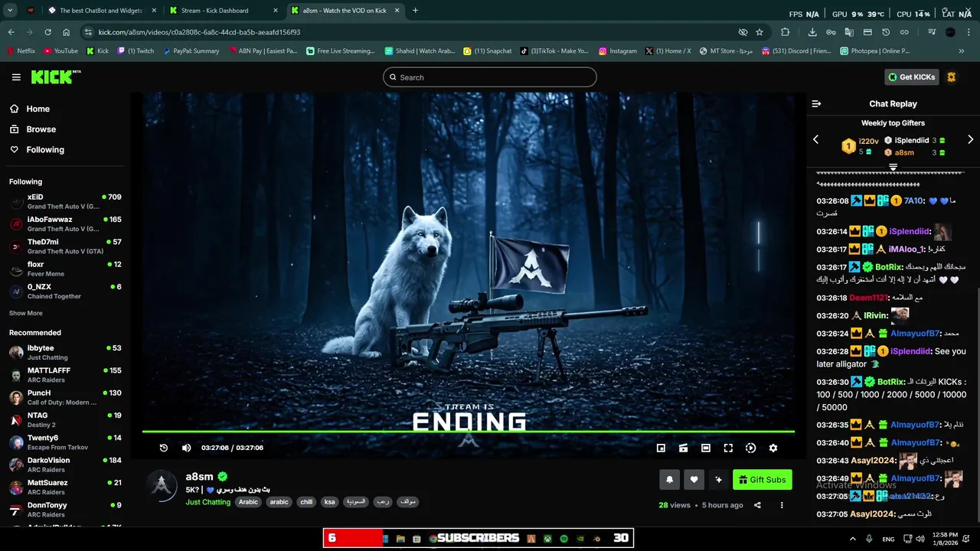Open the media controls icon in Chrome
The height and width of the screenshot is (551, 980).
(932, 32)
